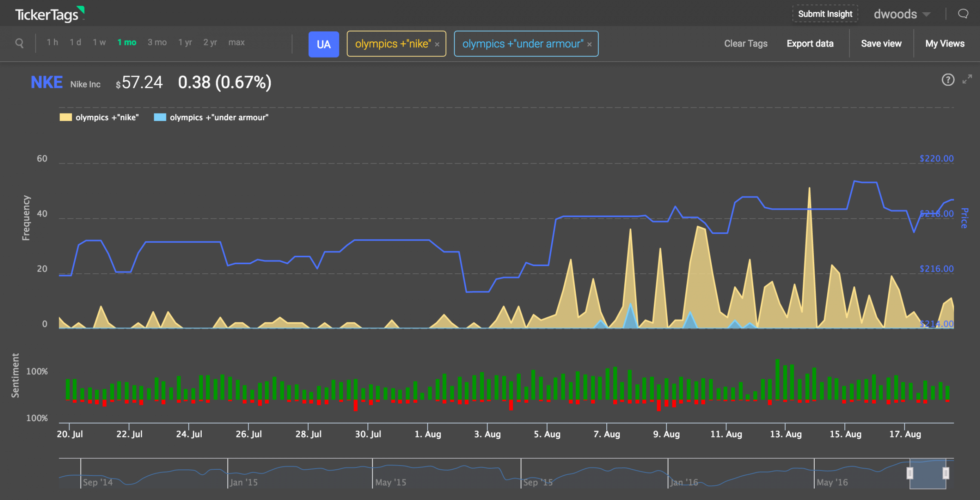Screen dimensions: 980x500
Task: Click the Sep '14 navigator marker
Action: pos(98,482)
